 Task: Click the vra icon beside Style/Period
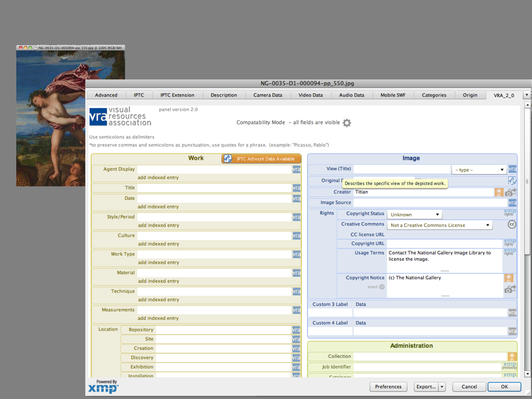click(296, 217)
